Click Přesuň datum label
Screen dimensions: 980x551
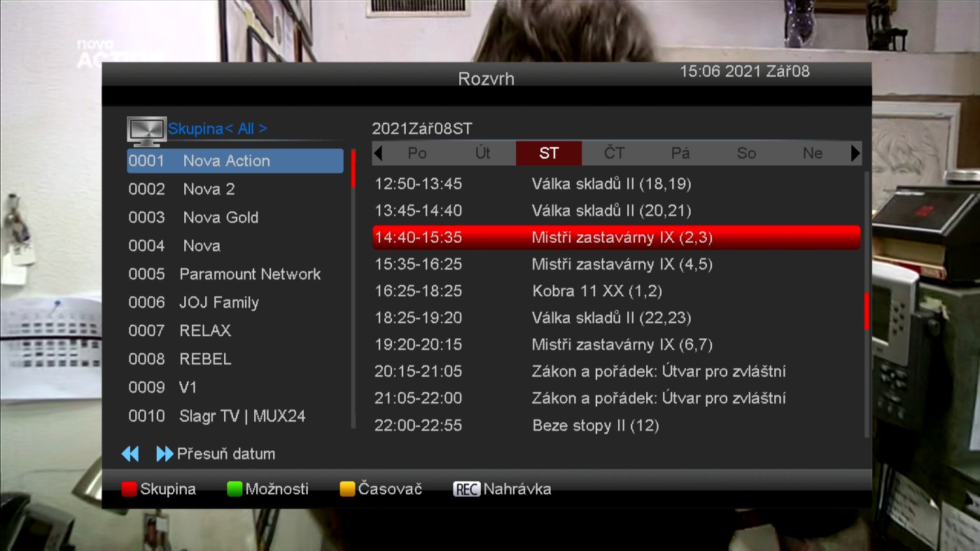[x=226, y=454]
